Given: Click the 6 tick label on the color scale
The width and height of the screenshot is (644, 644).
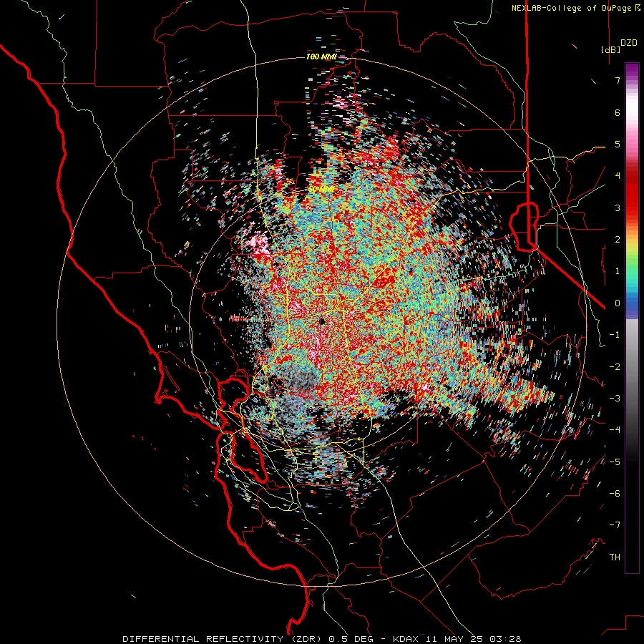Looking at the screenshot, I should [x=618, y=112].
